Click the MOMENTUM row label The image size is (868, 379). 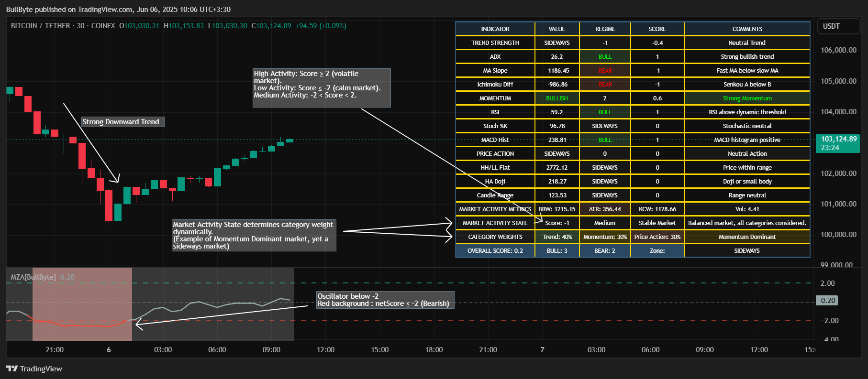click(x=495, y=98)
